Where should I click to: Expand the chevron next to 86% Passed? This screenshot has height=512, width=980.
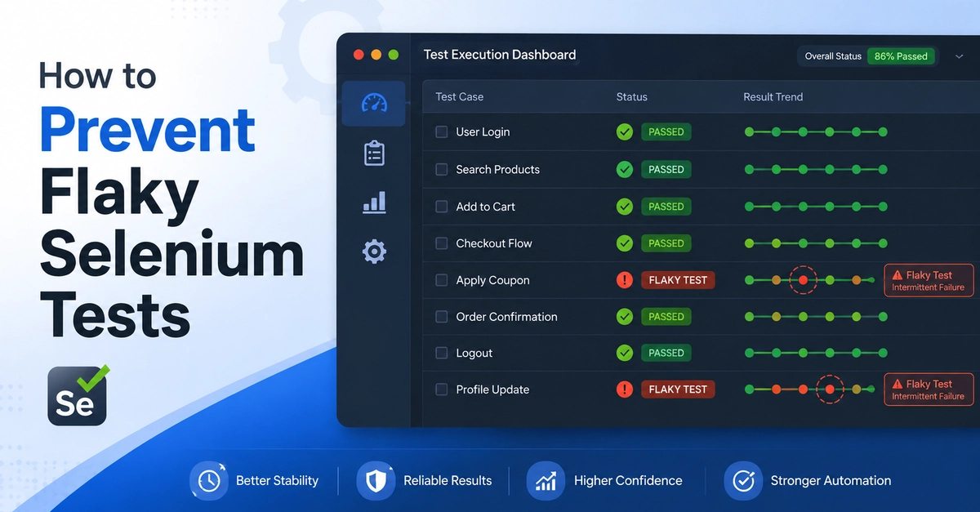(959, 56)
